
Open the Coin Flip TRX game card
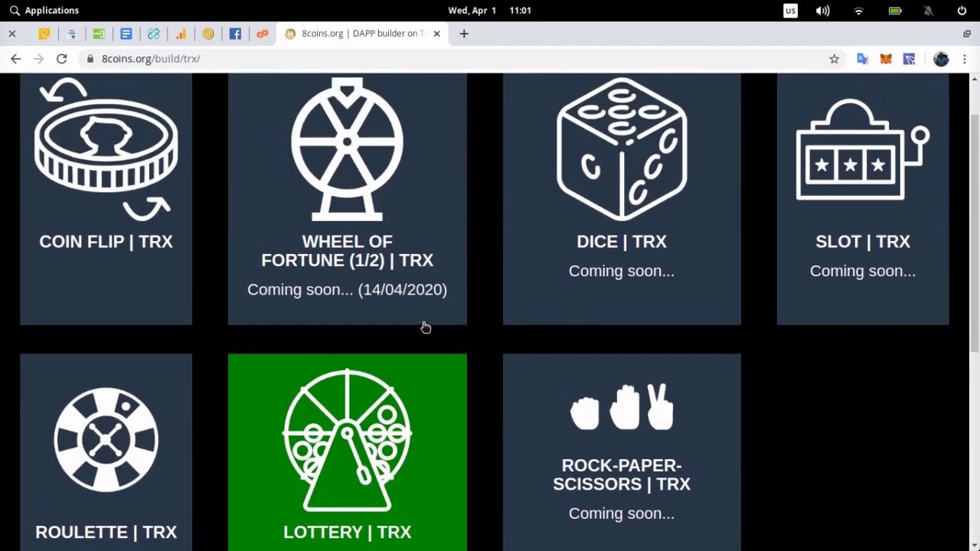[106, 199]
